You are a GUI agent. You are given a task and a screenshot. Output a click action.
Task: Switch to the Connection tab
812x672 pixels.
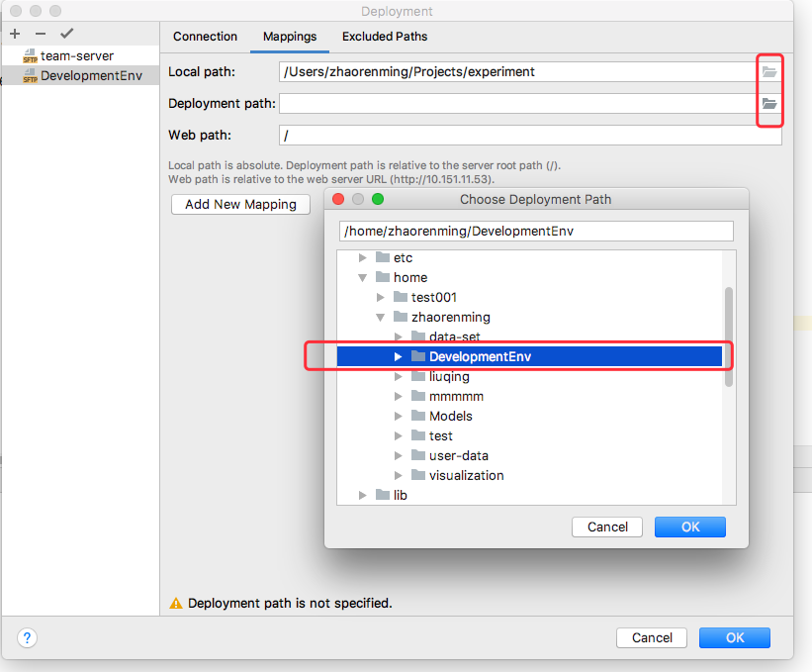205,37
